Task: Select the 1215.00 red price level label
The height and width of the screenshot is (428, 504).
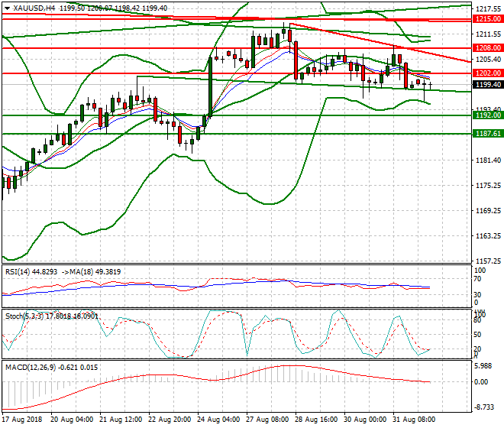Action: (488, 19)
